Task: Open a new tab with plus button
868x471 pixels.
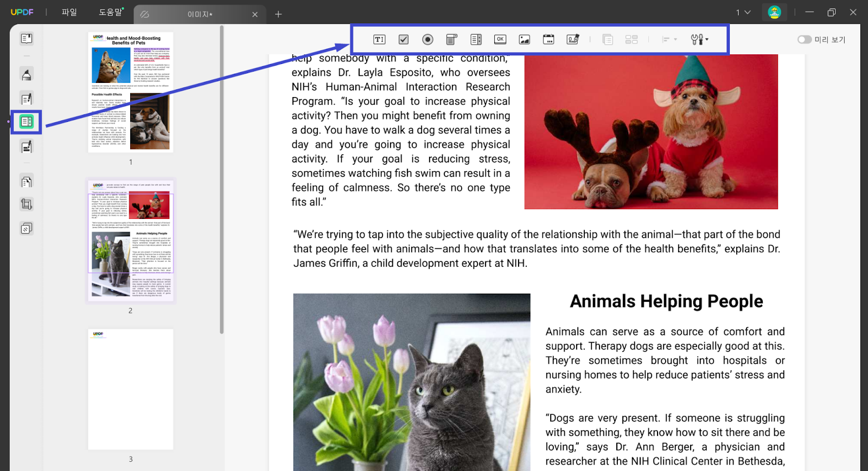Action: (x=278, y=14)
